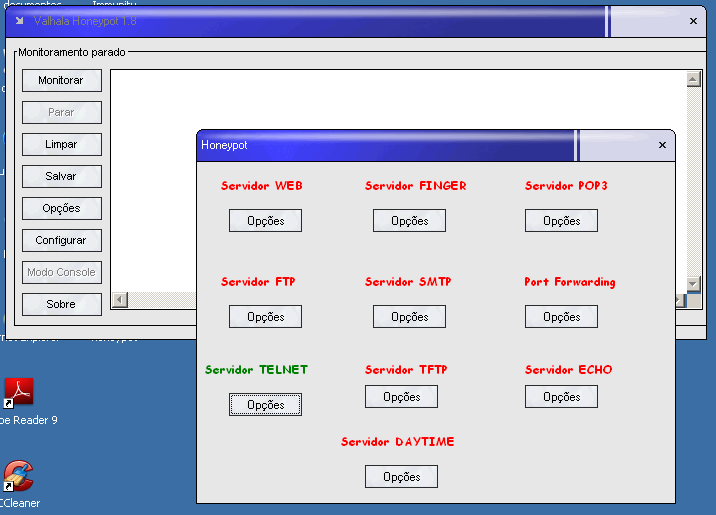716x515 pixels.
Task: Click the Servidor DAYTIME label
Action: point(398,441)
